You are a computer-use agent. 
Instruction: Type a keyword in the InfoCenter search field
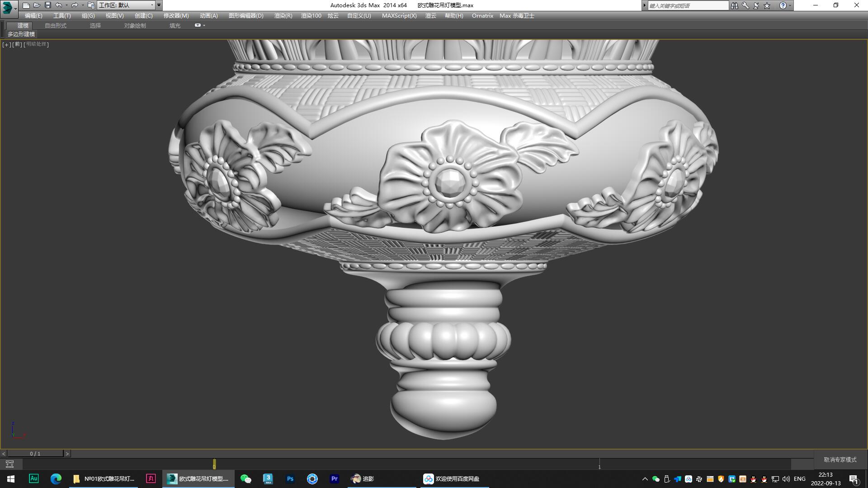click(x=687, y=5)
